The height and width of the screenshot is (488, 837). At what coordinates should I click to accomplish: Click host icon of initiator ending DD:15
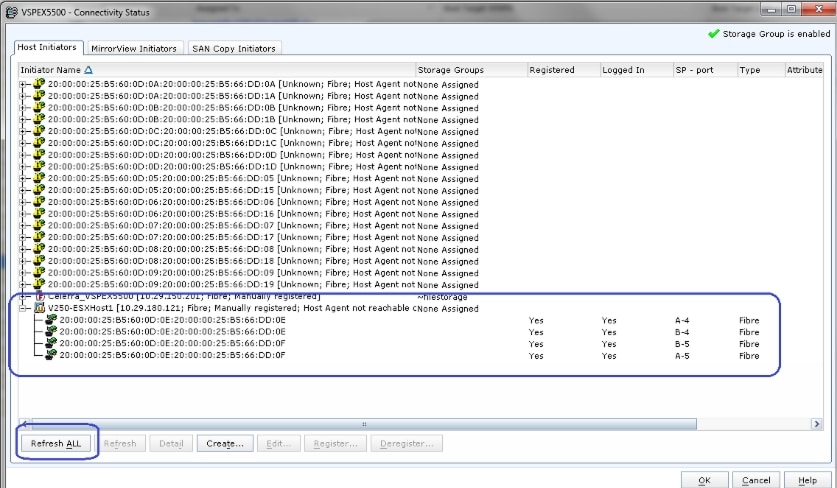[39, 190]
